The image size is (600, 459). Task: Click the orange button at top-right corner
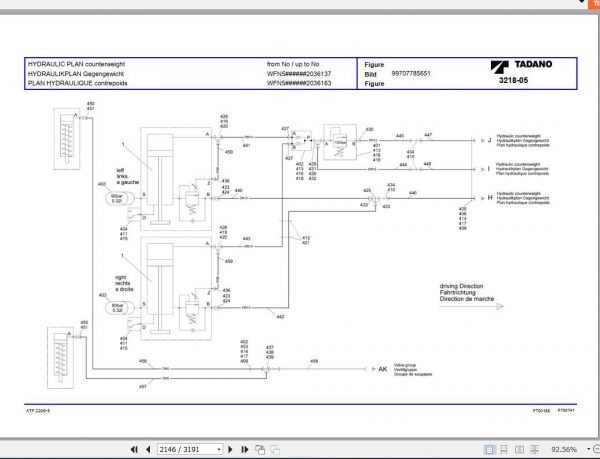point(594,3)
